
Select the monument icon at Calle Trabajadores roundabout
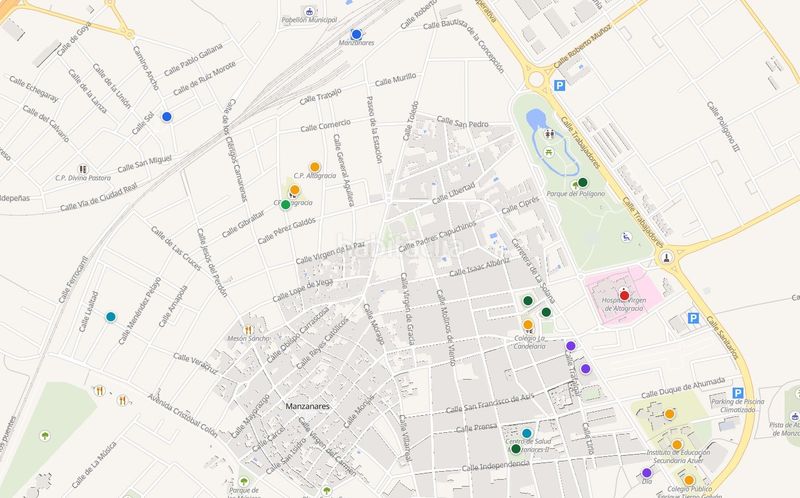point(666,258)
